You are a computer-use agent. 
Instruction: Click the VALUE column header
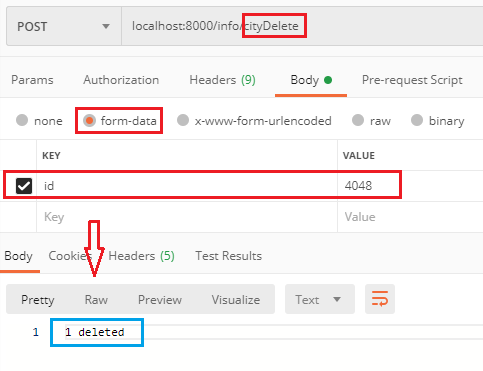359,156
